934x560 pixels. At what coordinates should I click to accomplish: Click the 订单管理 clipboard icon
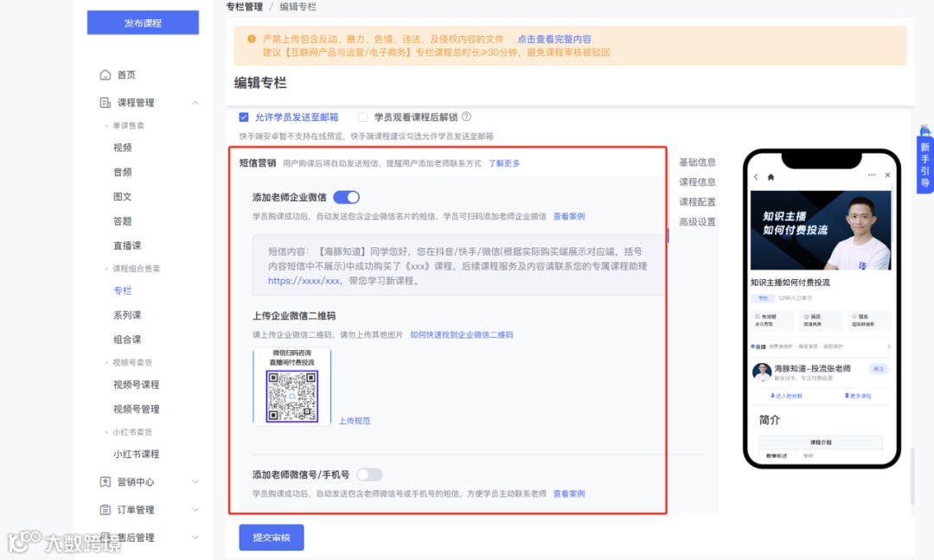106,510
